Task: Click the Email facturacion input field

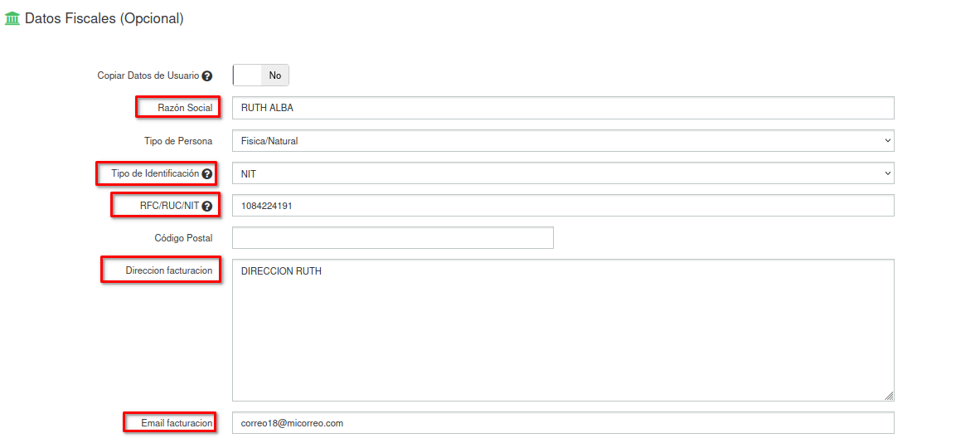Action: pos(562,423)
